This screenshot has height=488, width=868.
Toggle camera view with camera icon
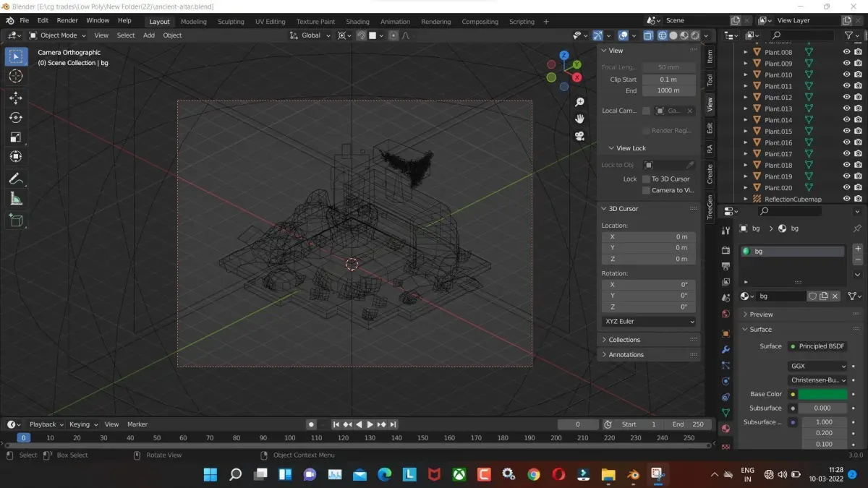[x=579, y=135]
